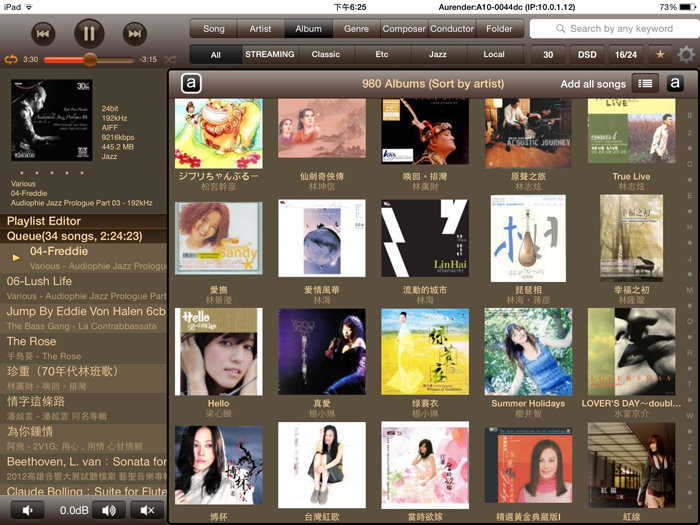Screen dimensions: 700x525
Task: Filter by STREAMING
Action: pos(270,54)
